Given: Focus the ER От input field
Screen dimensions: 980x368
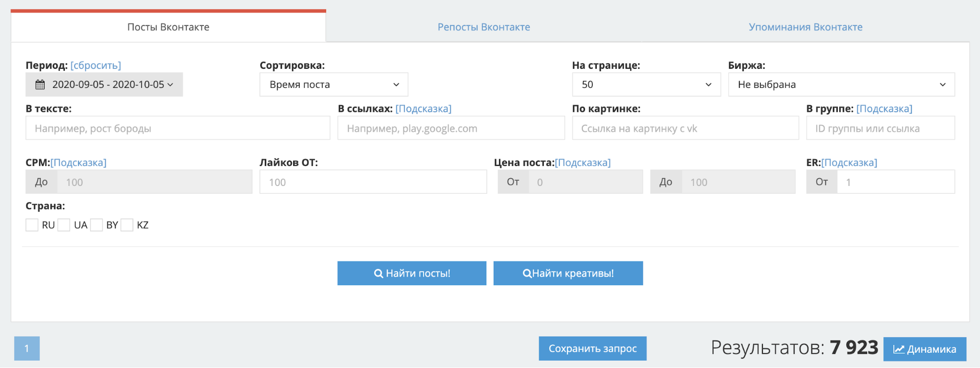Looking at the screenshot, I should 896,182.
